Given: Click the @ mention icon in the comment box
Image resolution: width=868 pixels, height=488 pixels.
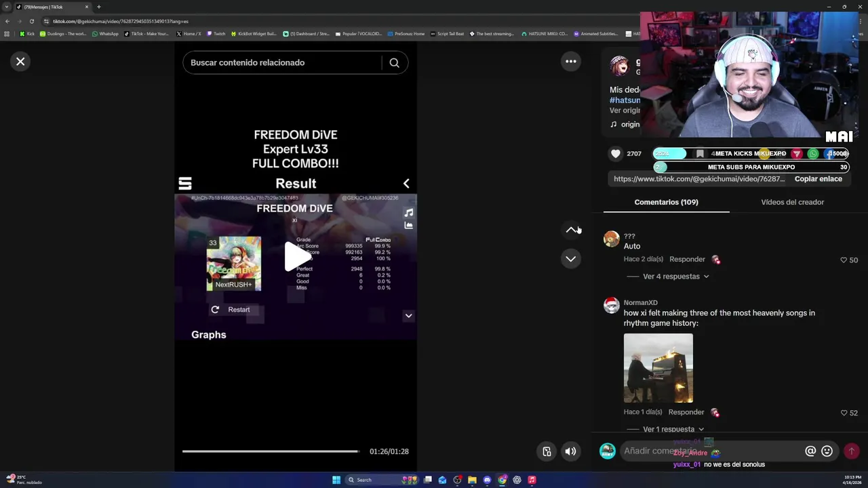Looking at the screenshot, I should 810,451.
